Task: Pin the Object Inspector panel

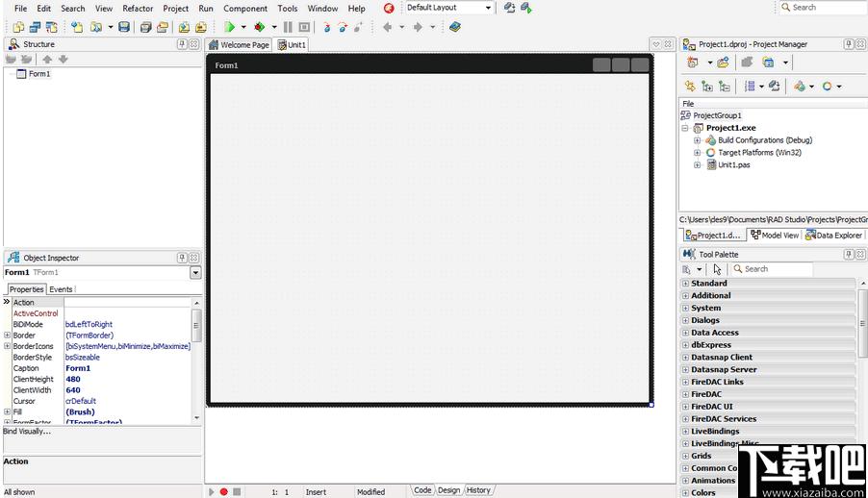Action: (182, 258)
